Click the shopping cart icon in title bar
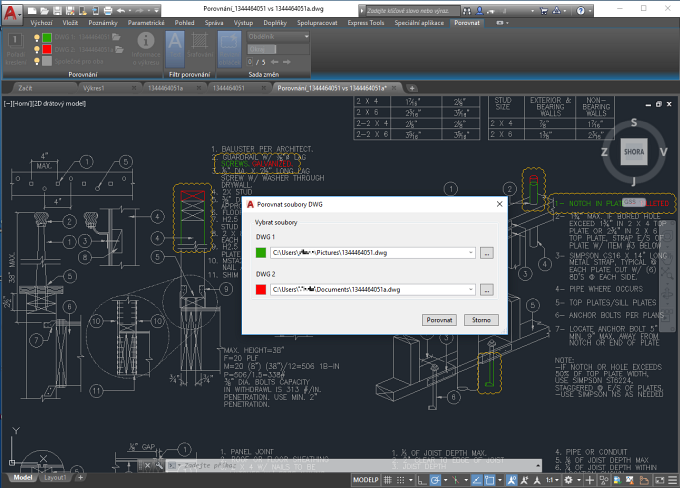The image size is (680, 488). pos(543,10)
